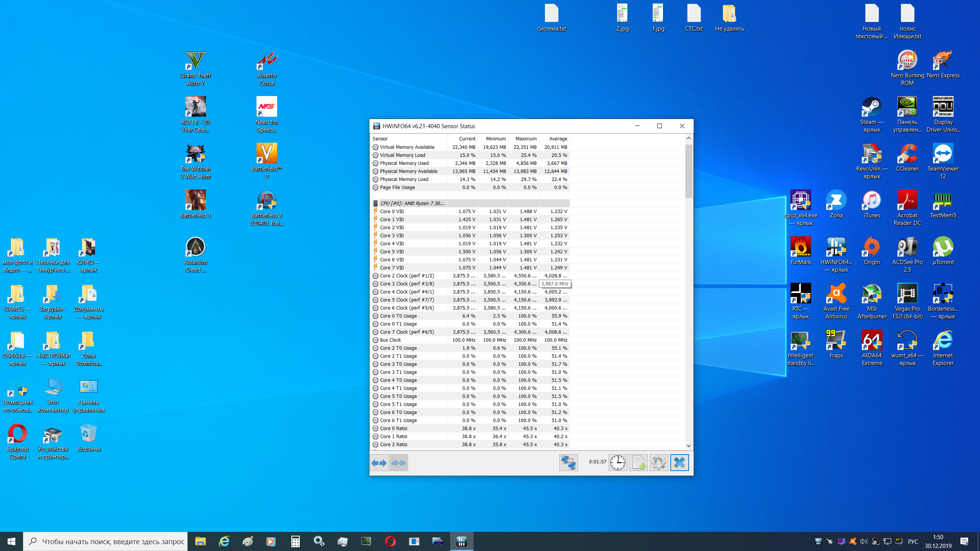Click the sensor list scrollbar thumb
The image size is (980, 551).
[x=689, y=170]
